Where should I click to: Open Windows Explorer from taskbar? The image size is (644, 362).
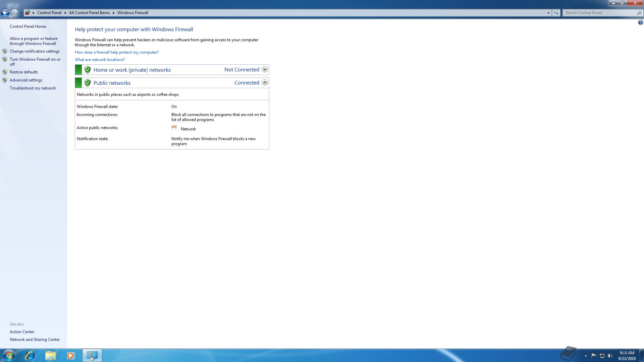coord(50,355)
